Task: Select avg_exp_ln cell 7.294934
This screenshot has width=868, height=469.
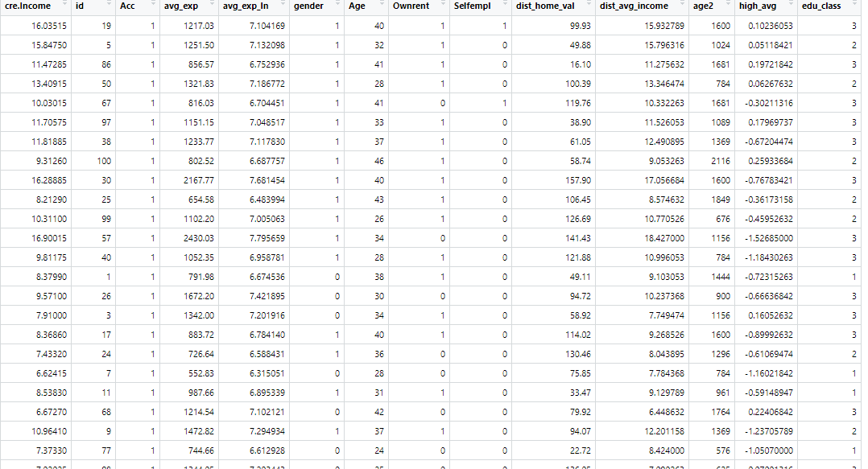Action: [x=254, y=431]
